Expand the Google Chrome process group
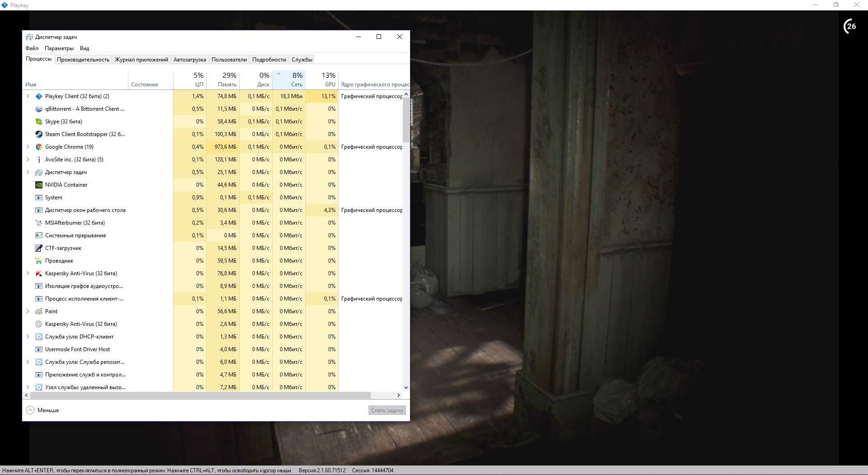The image size is (868, 475). (28, 147)
